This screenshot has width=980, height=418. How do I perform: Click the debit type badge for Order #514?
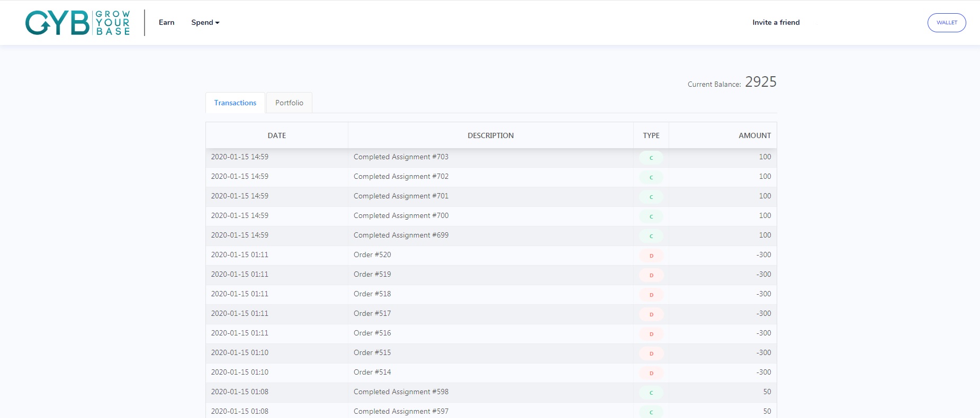651,373
